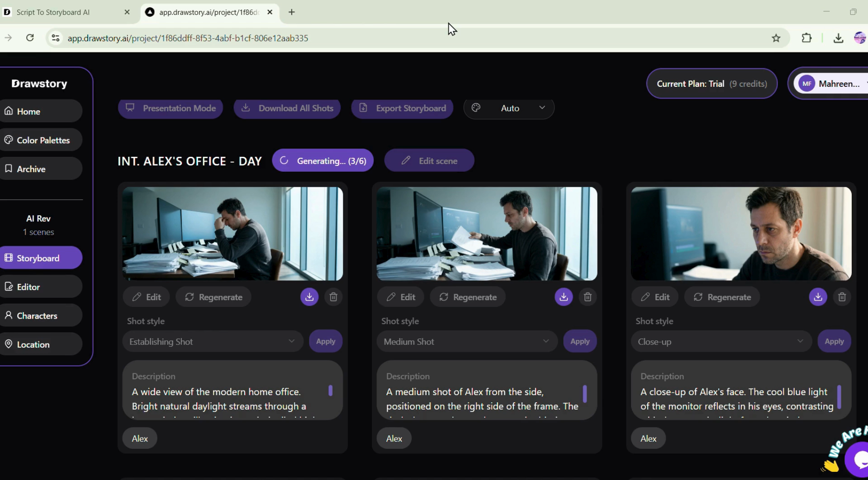Viewport: 868px width, 480px height.
Task: Click Download All Shots
Action: [287, 108]
